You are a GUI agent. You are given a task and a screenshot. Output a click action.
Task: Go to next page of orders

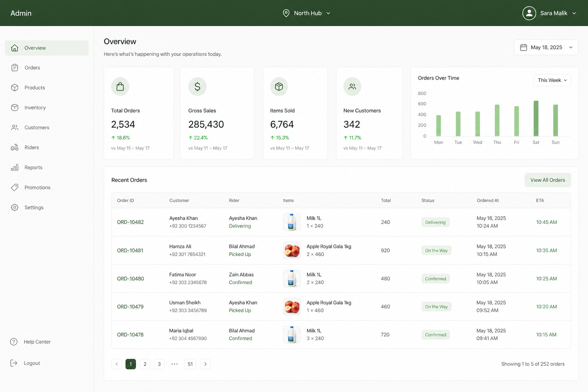[x=205, y=364]
